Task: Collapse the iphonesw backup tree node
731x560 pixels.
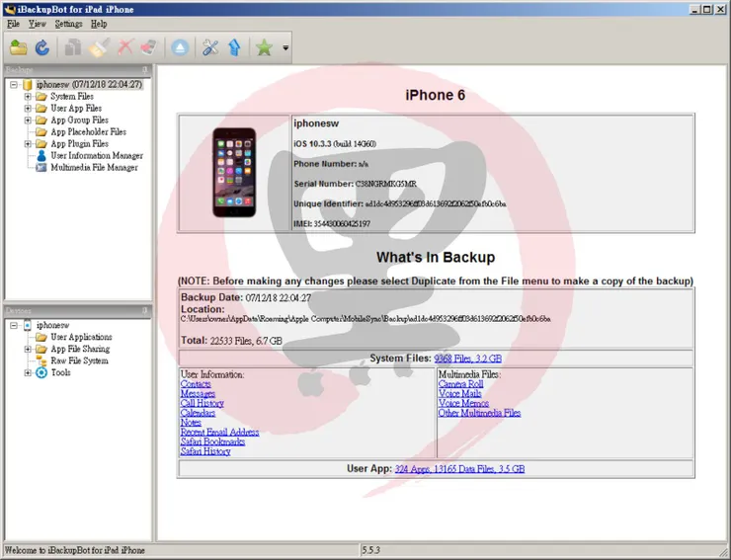Action: (14, 84)
